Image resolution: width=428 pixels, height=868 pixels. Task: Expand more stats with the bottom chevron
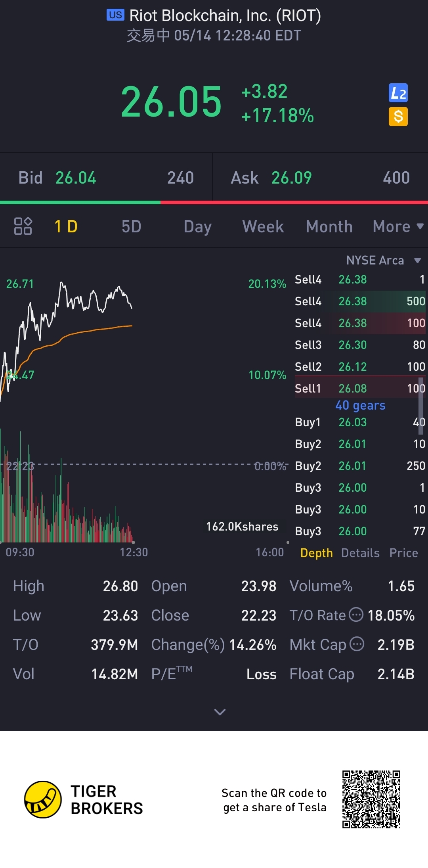point(220,712)
